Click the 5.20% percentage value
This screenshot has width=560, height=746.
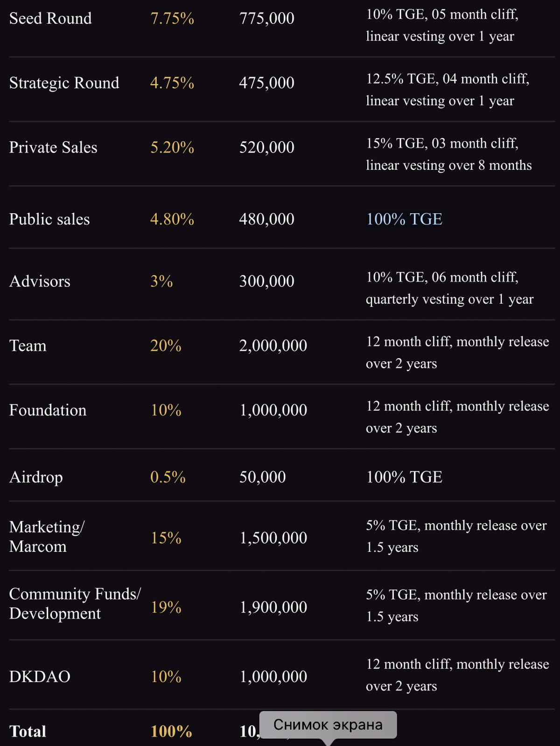coord(172,147)
